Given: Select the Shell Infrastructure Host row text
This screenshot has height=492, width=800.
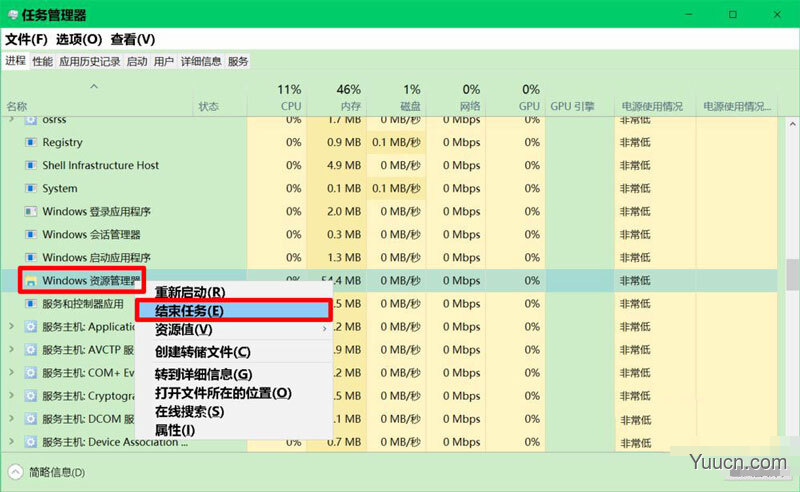Looking at the screenshot, I should coord(101,165).
